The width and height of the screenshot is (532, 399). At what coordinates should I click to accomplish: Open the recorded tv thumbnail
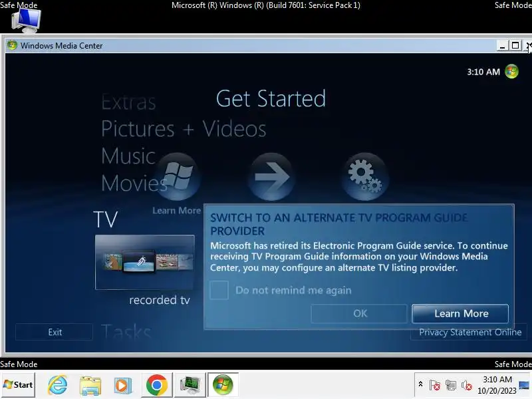coord(145,262)
